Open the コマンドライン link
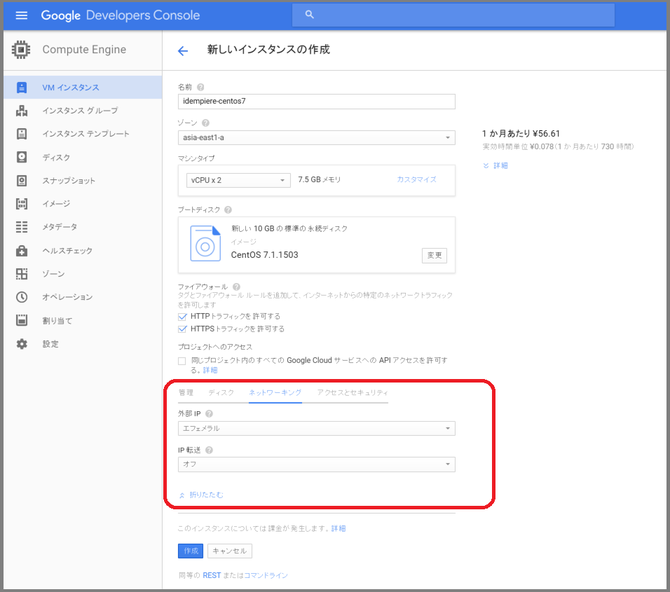This screenshot has height=592, width=670. point(266,575)
